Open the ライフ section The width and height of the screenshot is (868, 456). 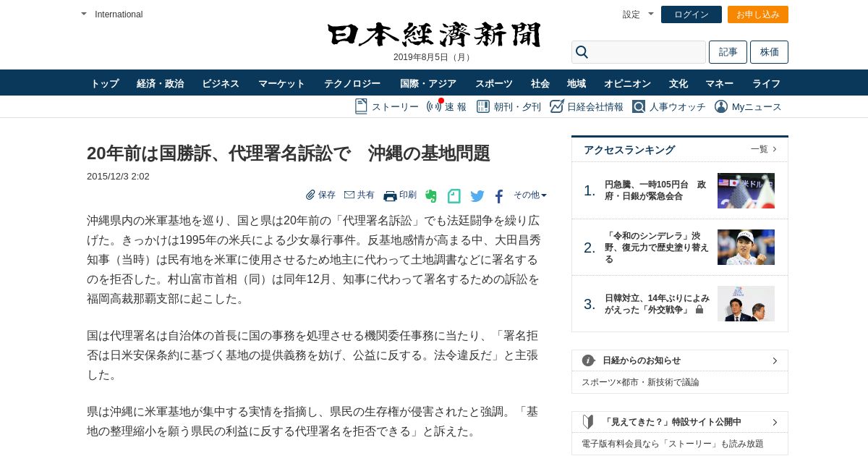(x=767, y=83)
